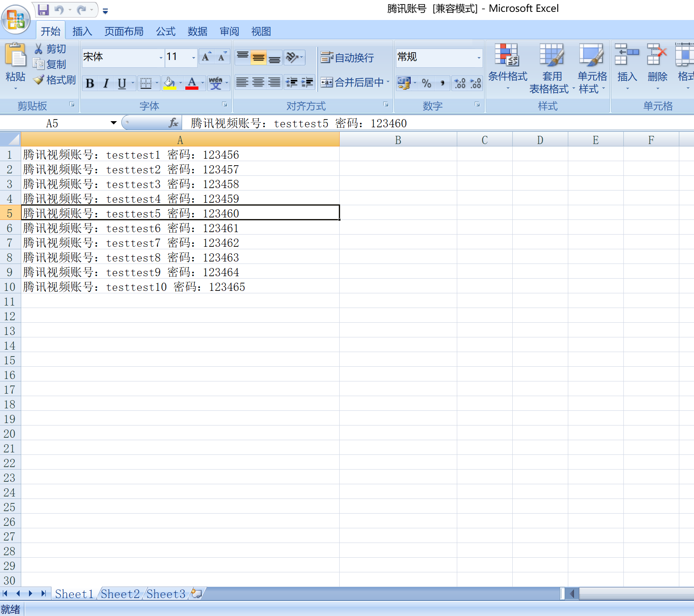Open the 数字 group dialog launcher
This screenshot has height=616, width=694.
point(477,105)
